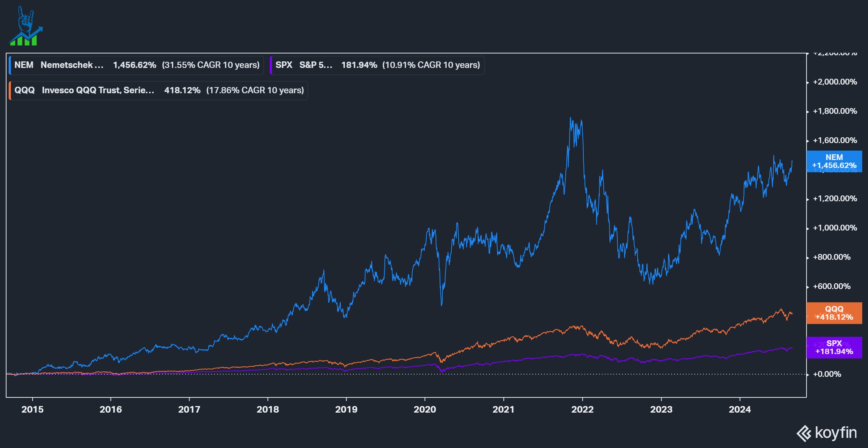Click the 181.94% value in SPX legend

[359, 65]
